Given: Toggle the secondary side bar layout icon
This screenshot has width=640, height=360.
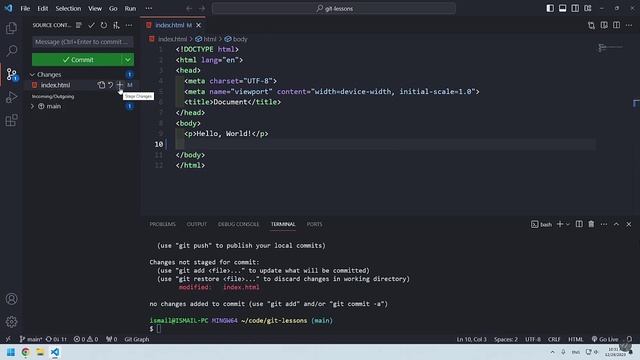Looking at the screenshot, I should click(575, 8).
